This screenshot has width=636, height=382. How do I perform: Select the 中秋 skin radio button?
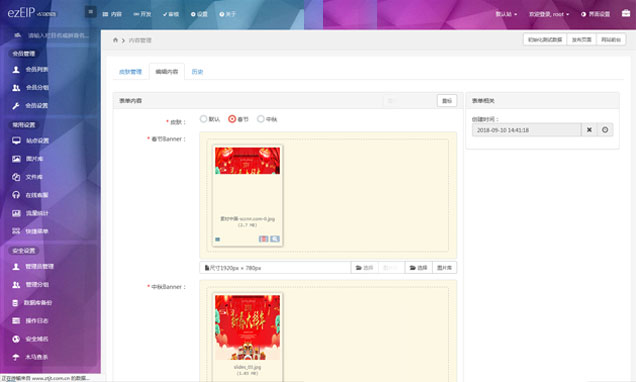(261, 119)
